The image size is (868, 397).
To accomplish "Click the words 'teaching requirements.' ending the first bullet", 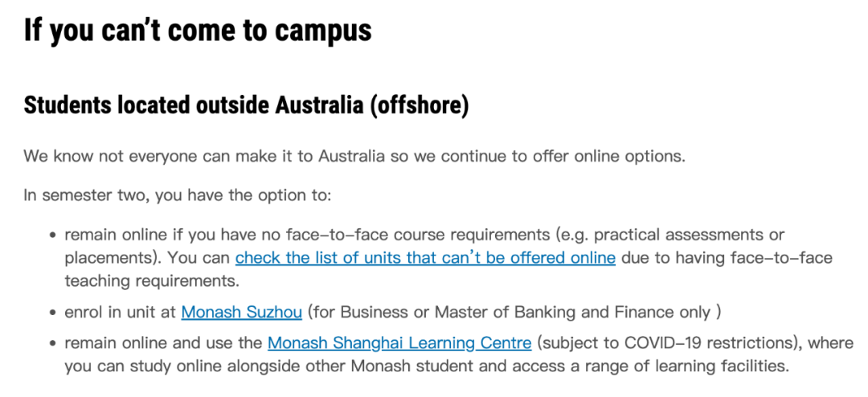I will (152, 281).
